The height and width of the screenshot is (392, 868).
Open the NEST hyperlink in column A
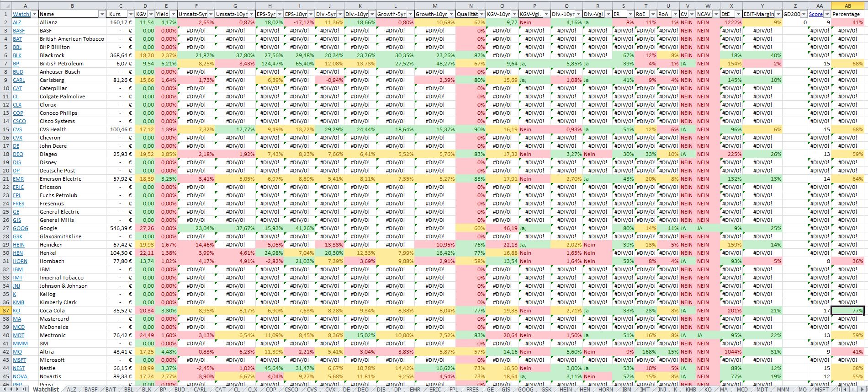click(x=19, y=368)
